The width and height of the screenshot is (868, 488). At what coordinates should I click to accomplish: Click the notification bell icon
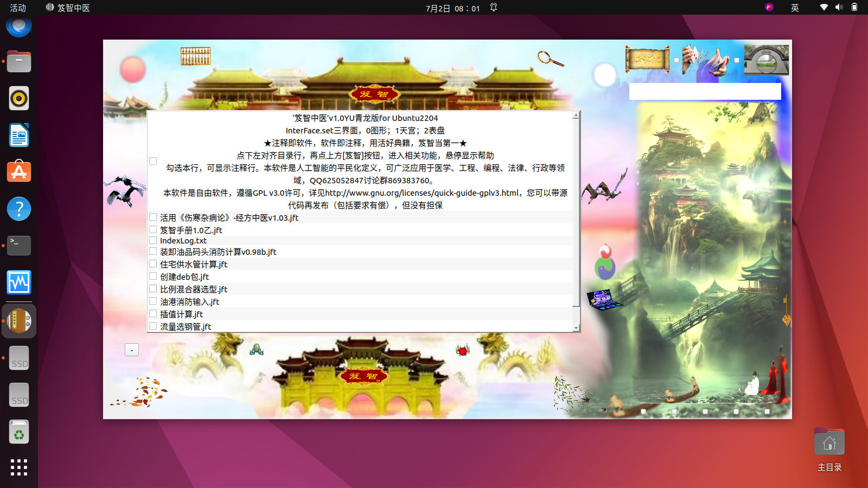494,8
